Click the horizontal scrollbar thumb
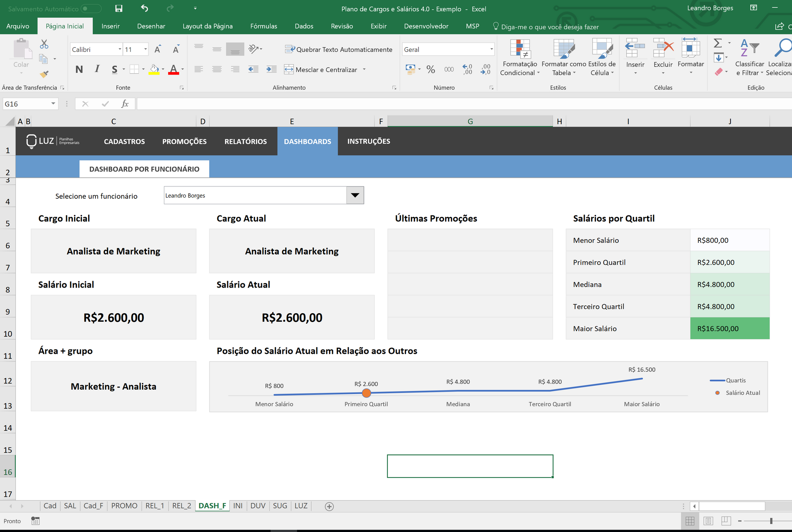This screenshot has height=532, width=792. pyautogui.click(x=732, y=506)
